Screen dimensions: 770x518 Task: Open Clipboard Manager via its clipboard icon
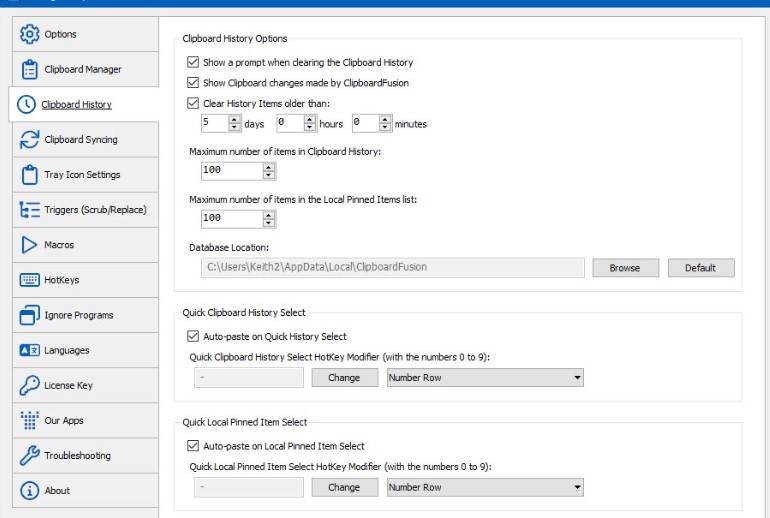(29, 69)
